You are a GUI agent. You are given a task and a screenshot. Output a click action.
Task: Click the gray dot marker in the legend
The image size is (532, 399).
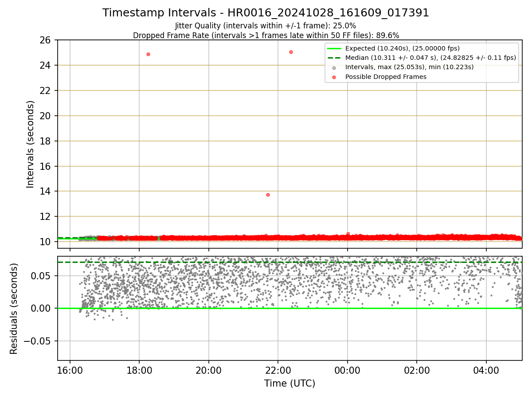pos(334,67)
